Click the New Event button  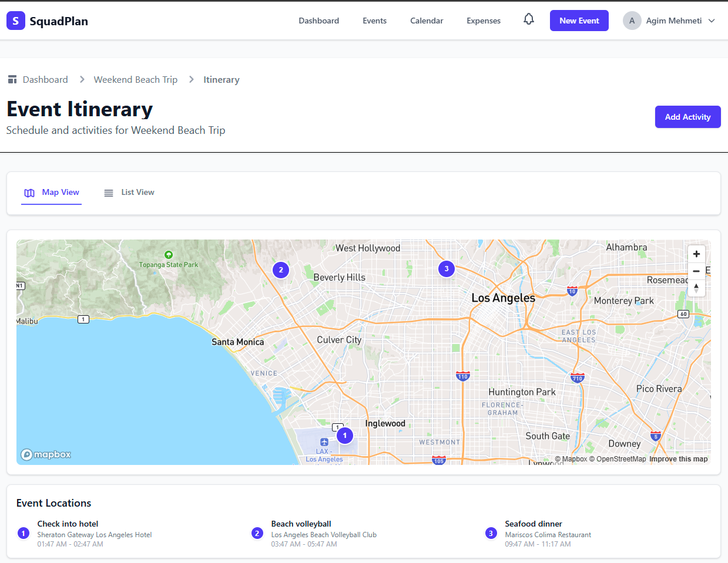(x=579, y=20)
